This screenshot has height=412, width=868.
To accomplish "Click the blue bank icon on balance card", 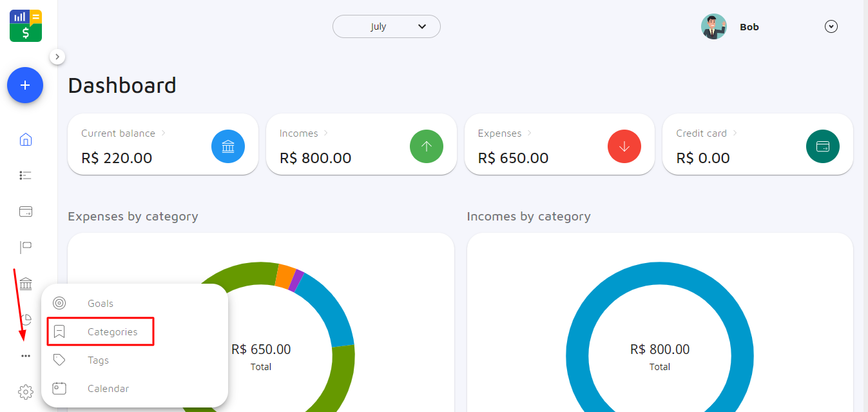I will click(x=228, y=146).
